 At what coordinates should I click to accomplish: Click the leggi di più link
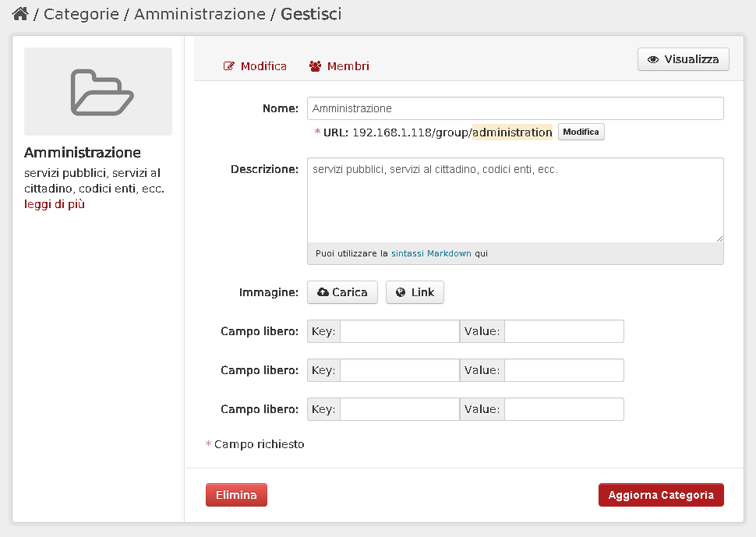[x=55, y=204]
